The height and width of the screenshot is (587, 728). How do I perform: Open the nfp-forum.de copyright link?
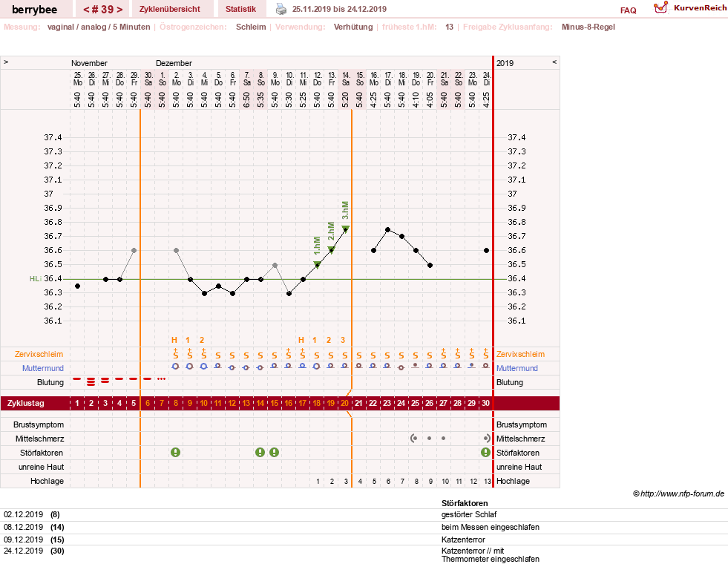[678, 493]
